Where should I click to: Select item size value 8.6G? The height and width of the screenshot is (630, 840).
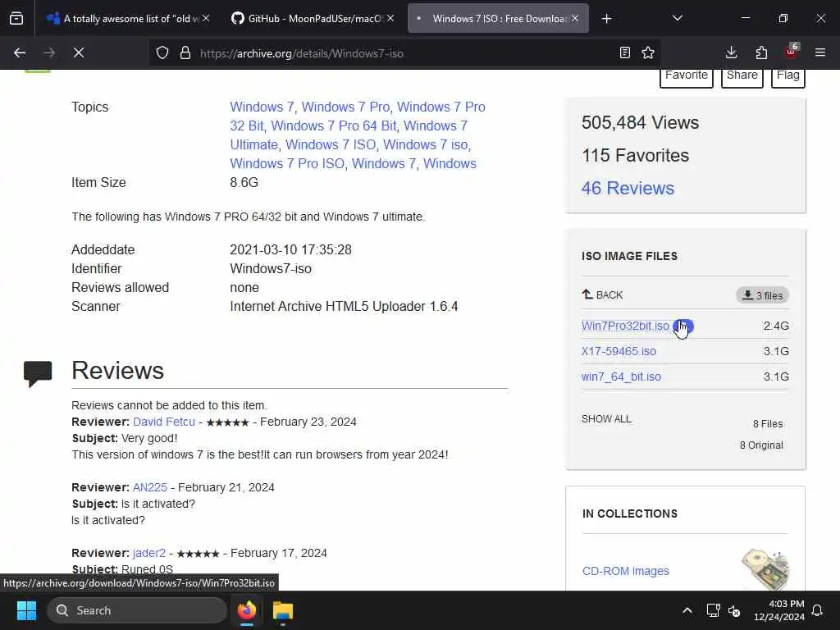244,183
